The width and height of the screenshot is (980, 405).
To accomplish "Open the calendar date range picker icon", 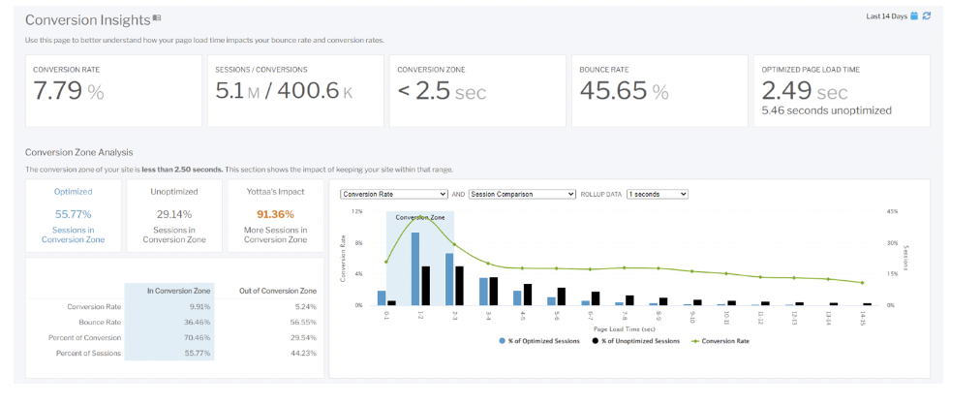I will coord(914,16).
